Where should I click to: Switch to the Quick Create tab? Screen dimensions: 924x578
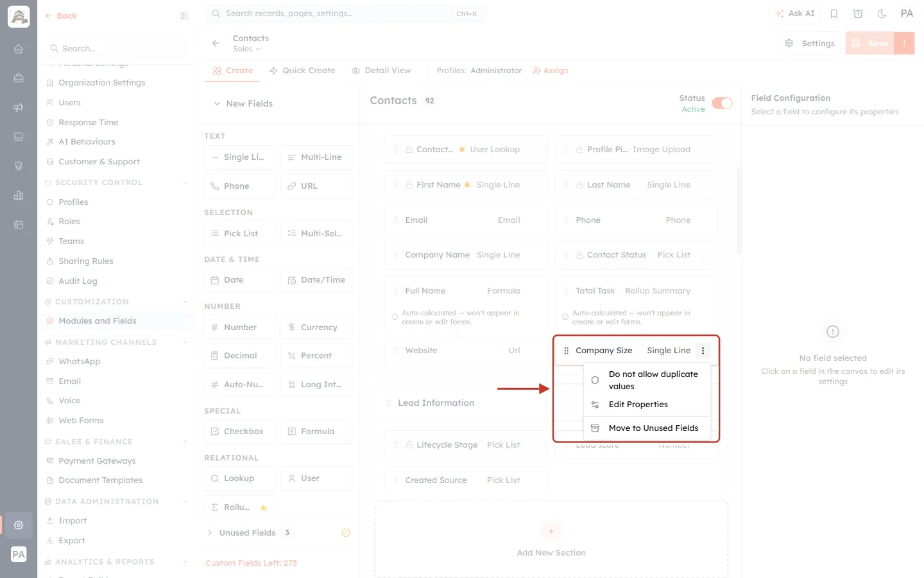coord(302,71)
